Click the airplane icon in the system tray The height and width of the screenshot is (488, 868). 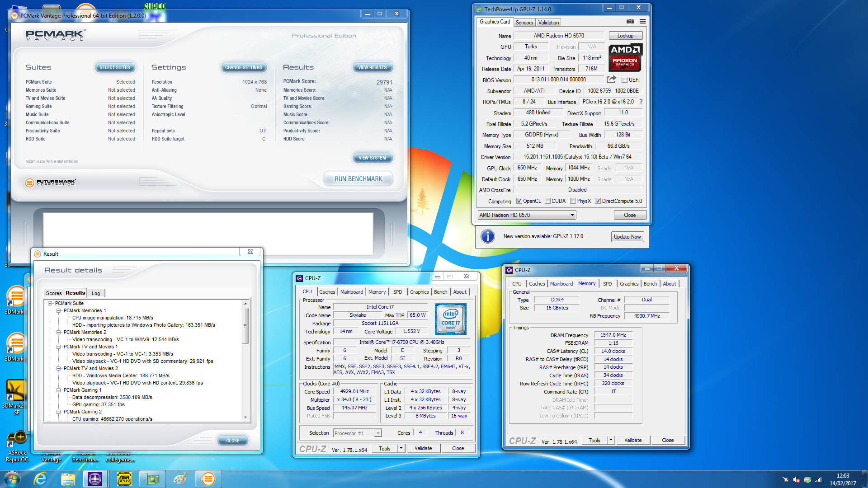pos(786,479)
